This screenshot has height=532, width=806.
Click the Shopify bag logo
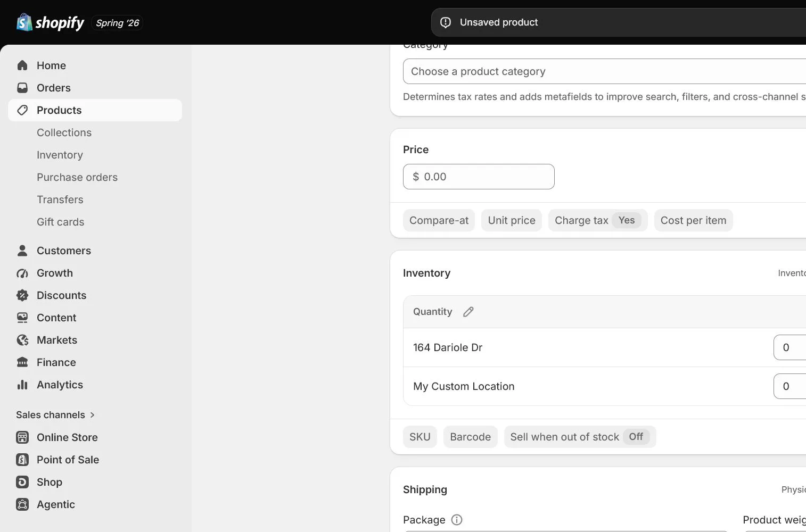(x=24, y=22)
